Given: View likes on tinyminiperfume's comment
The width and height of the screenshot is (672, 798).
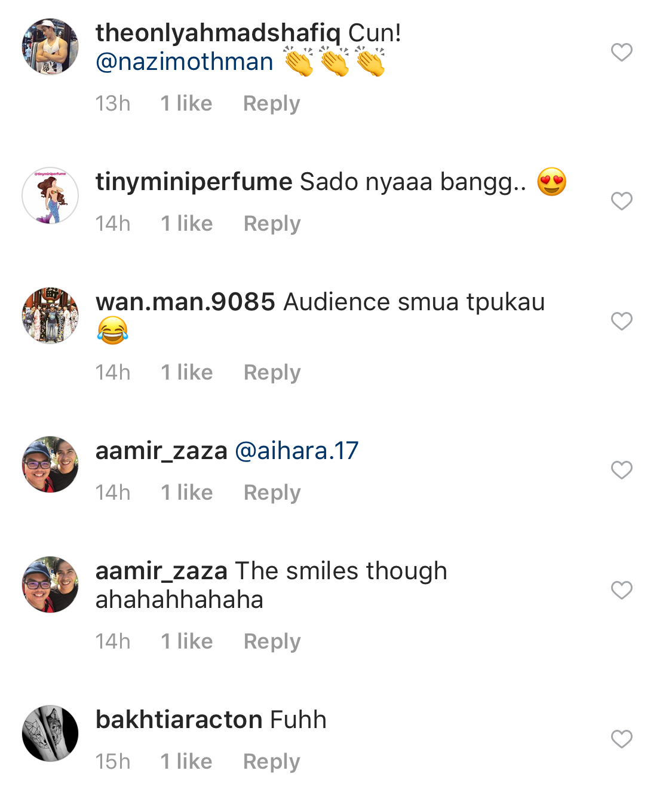Looking at the screenshot, I should [186, 224].
